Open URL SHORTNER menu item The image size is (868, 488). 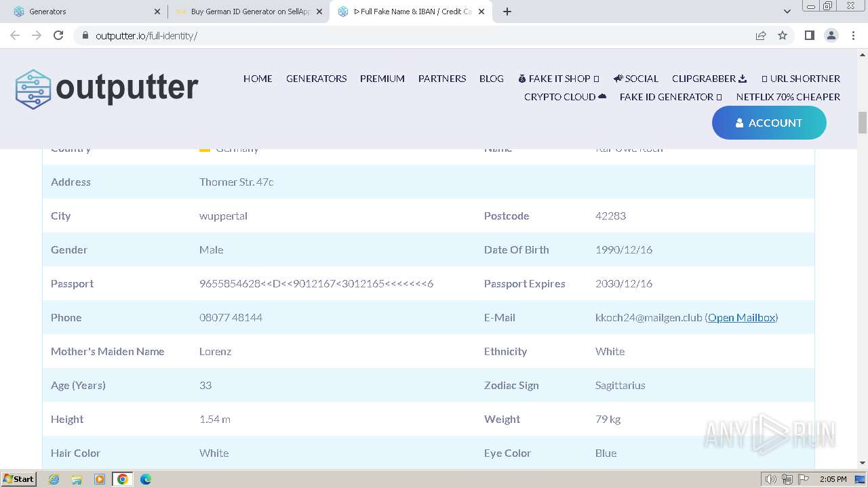click(801, 79)
